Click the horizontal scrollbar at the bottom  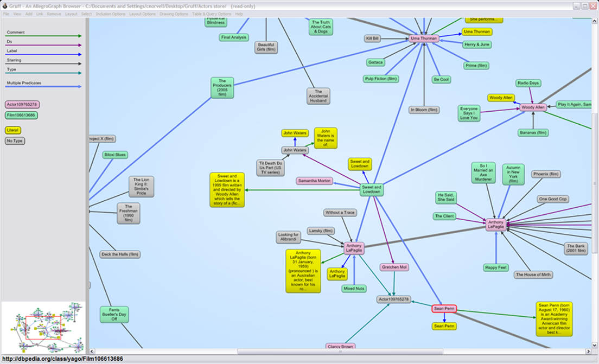pos(340,352)
